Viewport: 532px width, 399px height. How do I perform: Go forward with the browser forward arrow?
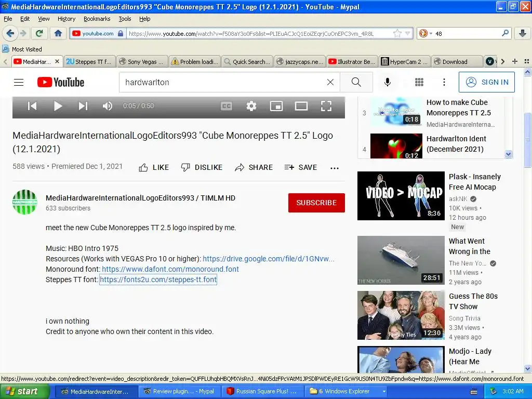point(23,33)
